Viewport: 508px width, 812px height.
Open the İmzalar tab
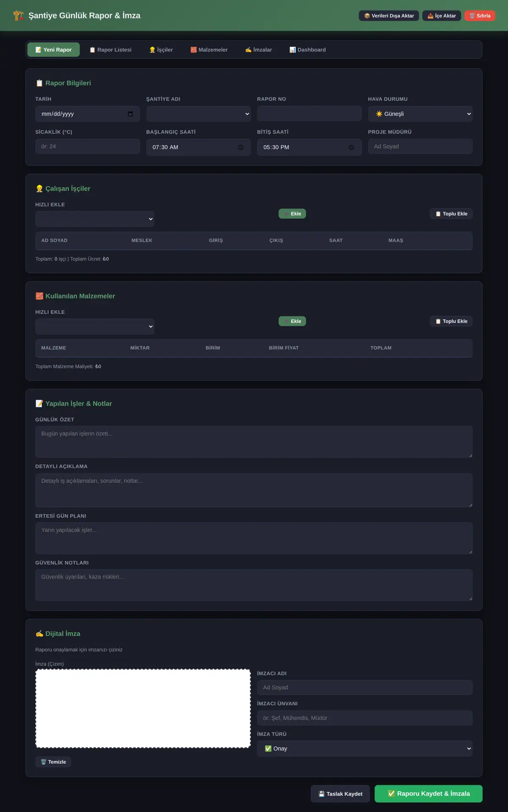(x=259, y=50)
